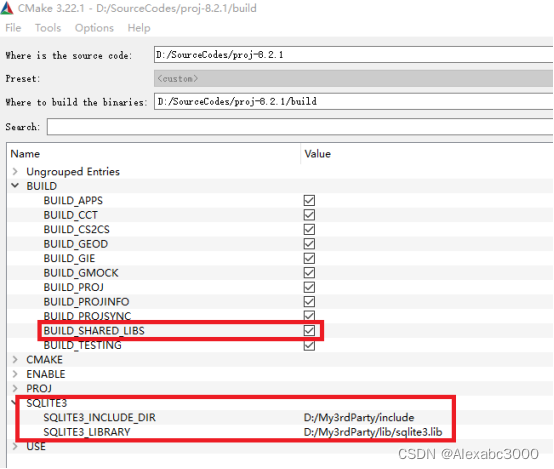Open the File menu
This screenshot has height=469, width=554.
[x=13, y=28]
